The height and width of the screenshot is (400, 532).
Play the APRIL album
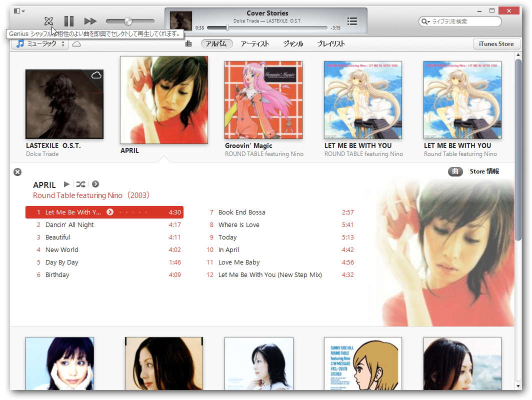[x=66, y=184]
